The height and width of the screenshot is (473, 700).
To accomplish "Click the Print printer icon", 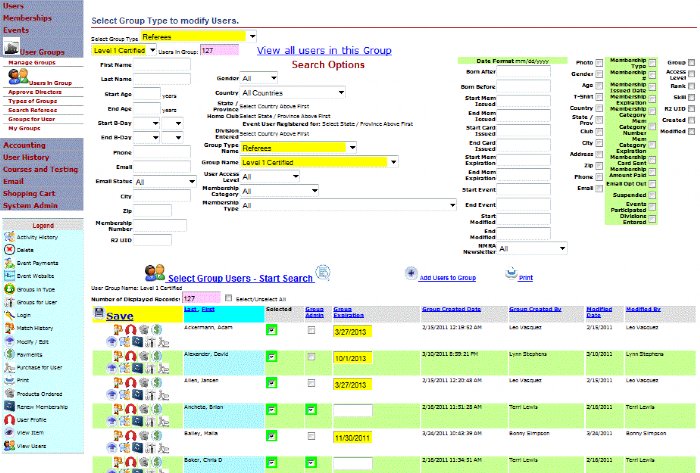I will (511, 272).
